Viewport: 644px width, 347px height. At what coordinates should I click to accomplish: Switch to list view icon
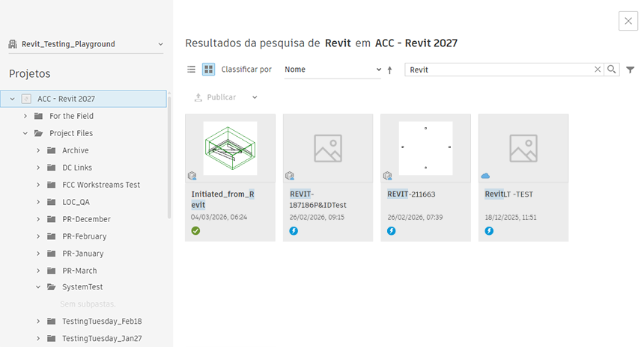192,70
